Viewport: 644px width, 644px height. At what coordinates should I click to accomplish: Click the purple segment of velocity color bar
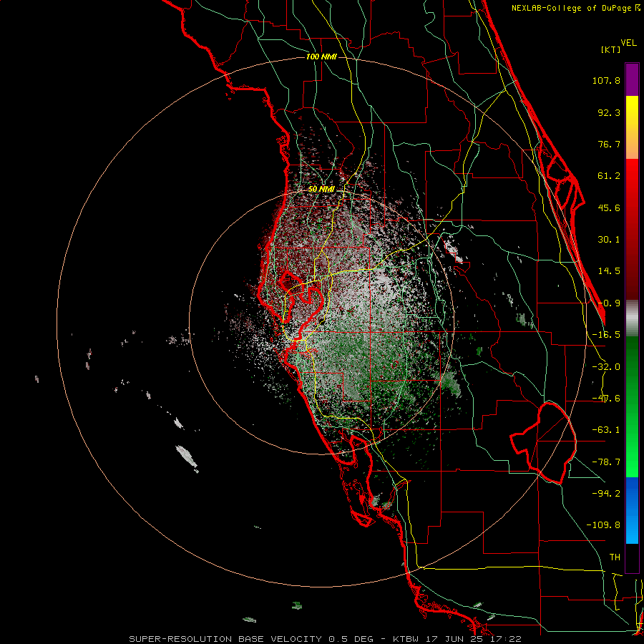(632, 79)
